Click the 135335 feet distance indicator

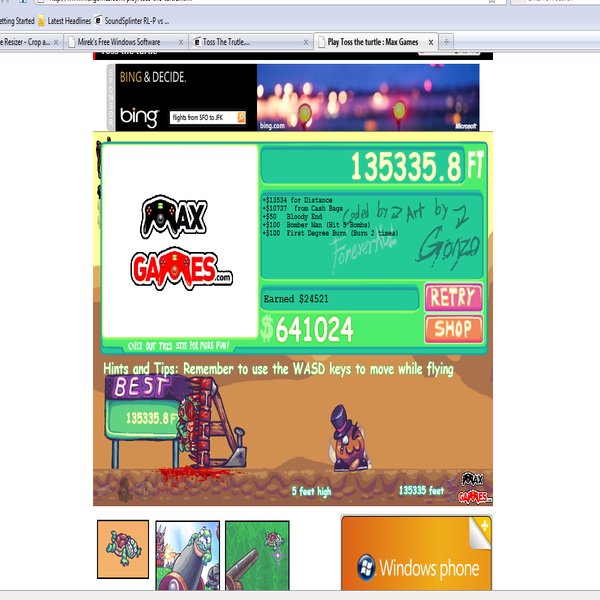coord(421,491)
